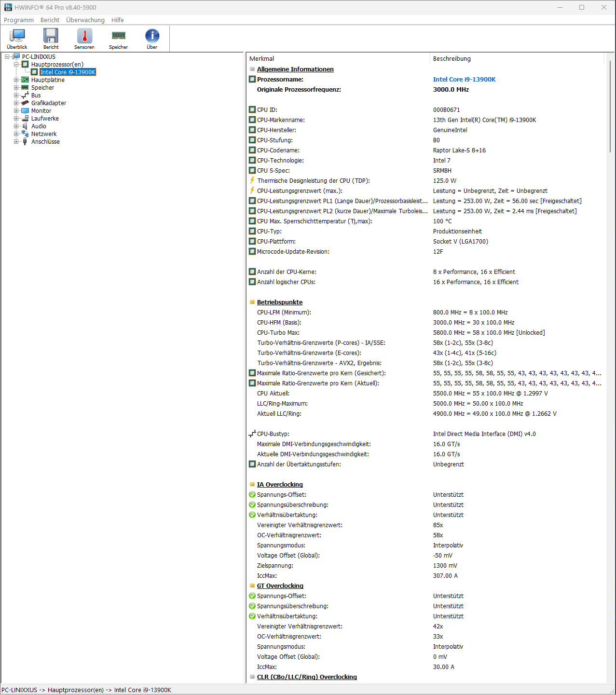Image resolution: width=616 pixels, height=695 pixels.
Task: Click the folder icon beside IA Overclocking
Action: 252,484
